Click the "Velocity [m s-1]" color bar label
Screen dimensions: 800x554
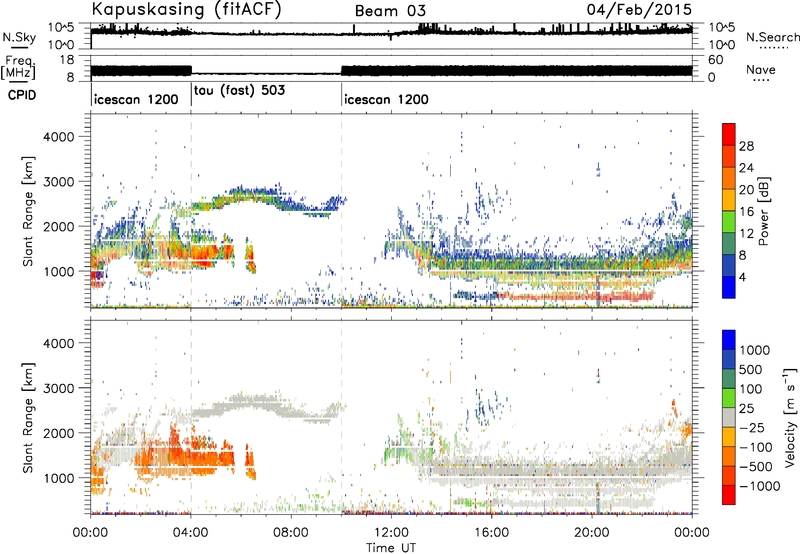(790, 417)
